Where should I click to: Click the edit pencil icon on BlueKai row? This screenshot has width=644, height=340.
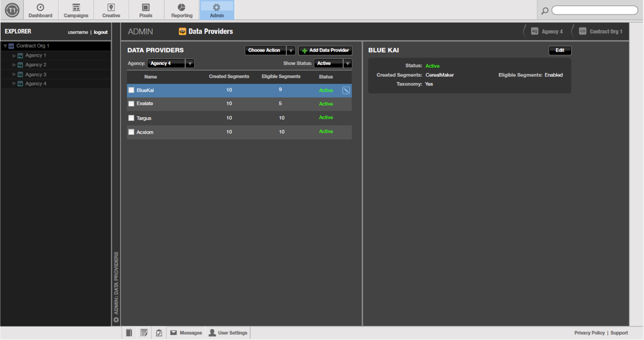click(346, 90)
